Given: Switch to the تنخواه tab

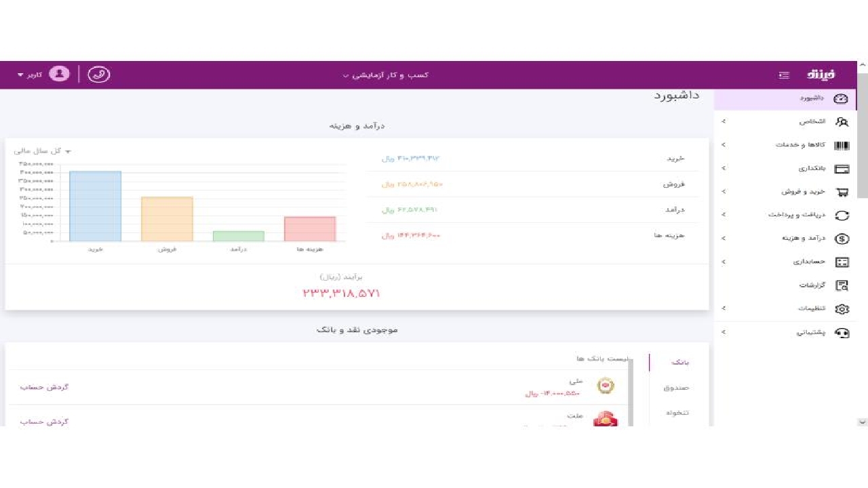Looking at the screenshot, I should click(x=676, y=413).
